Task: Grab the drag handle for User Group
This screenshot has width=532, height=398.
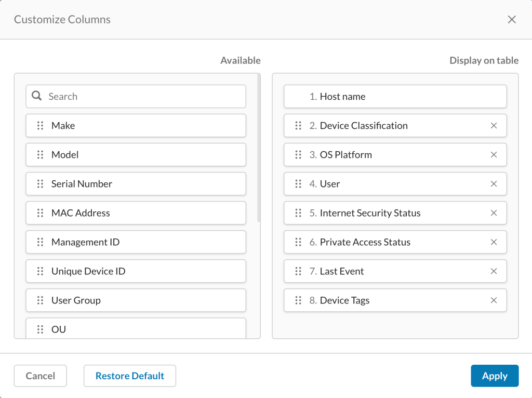Action: [x=41, y=301]
